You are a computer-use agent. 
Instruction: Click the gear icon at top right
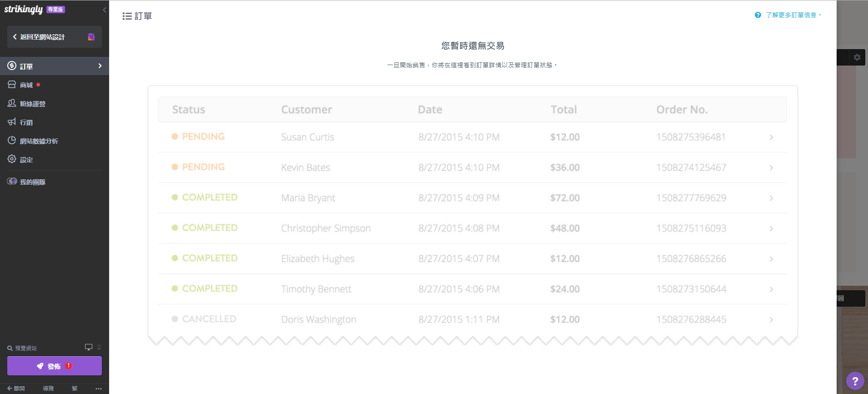pos(857,57)
